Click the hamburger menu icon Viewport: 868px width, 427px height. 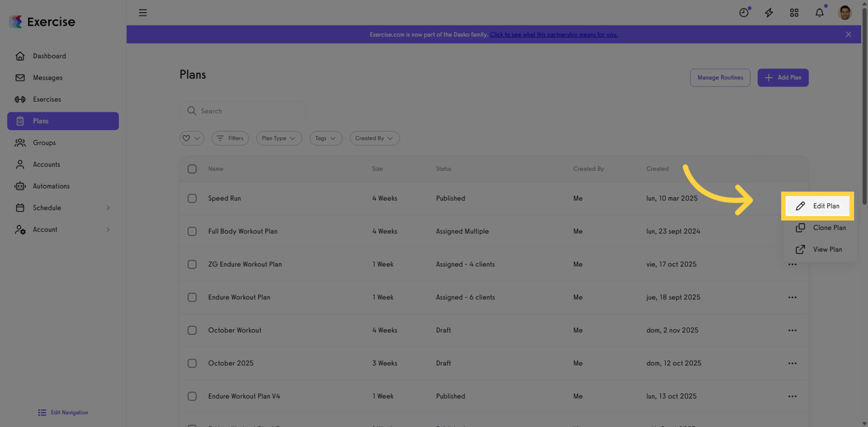(x=142, y=12)
